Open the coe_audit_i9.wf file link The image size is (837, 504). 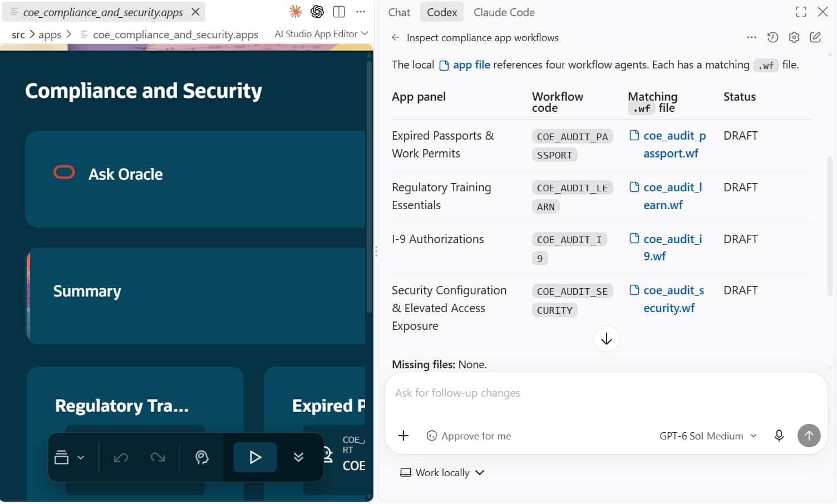click(x=666, y=248)
